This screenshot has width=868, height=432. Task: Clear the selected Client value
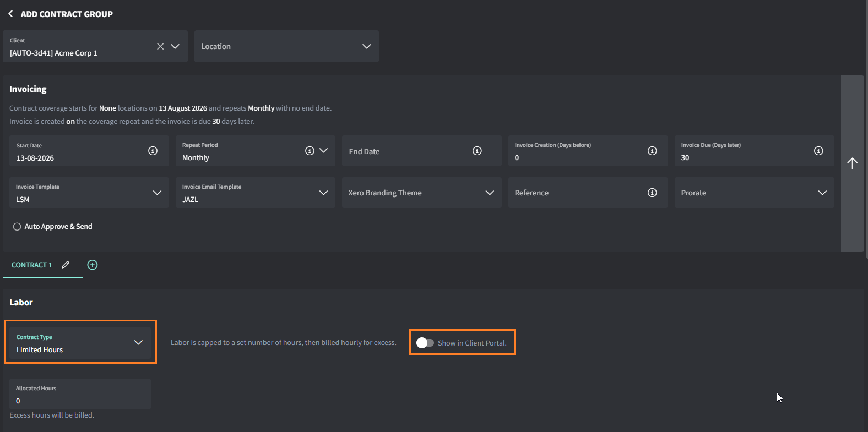[x=160, y=46]
